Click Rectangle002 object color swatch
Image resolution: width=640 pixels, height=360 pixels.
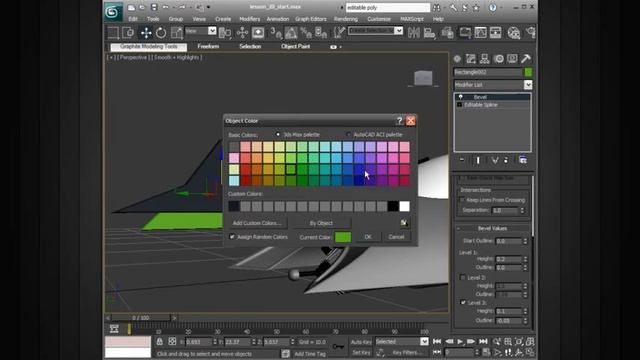(528, 72)
